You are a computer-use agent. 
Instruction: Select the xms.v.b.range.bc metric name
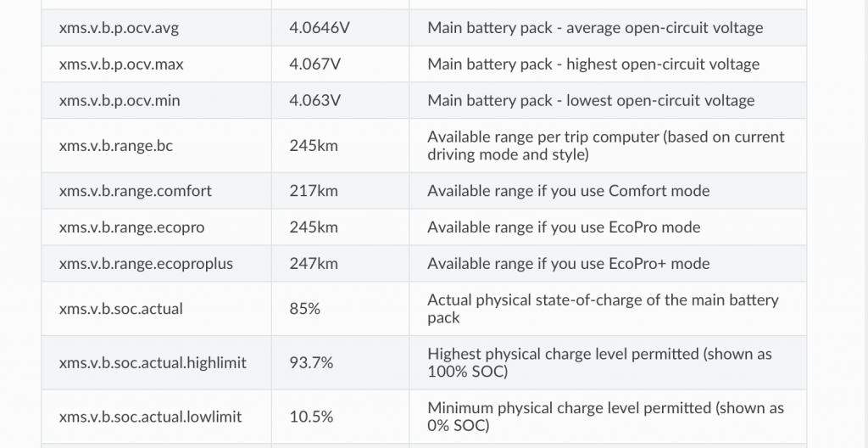coord(116,146)
